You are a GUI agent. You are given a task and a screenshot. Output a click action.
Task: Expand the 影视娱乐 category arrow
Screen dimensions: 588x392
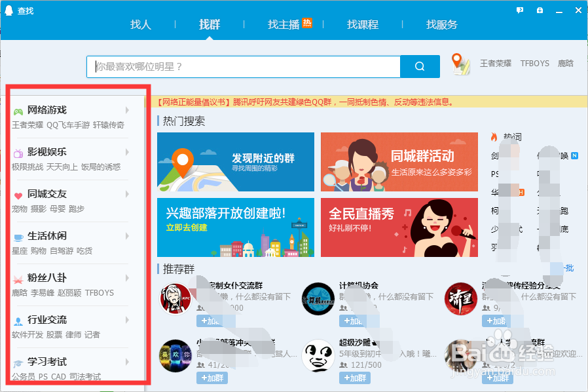click(127, 151)
